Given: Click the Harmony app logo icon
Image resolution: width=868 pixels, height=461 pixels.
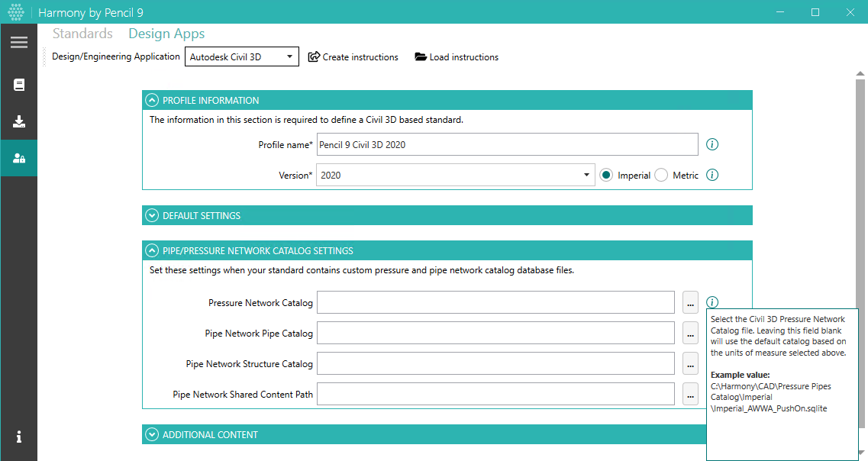Looking at the screenshot, I should click(x=16, y=12).
